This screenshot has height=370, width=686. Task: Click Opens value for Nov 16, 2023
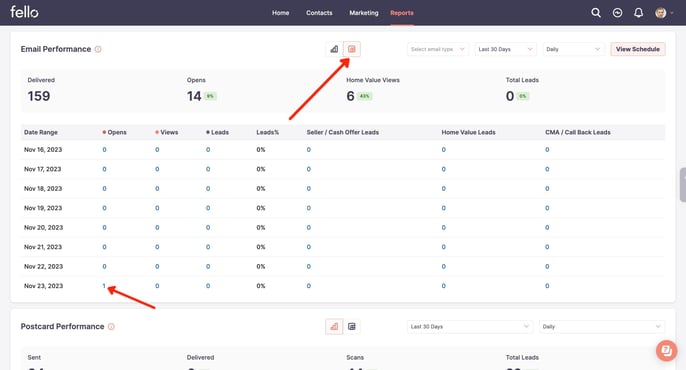tap(104, 150)
